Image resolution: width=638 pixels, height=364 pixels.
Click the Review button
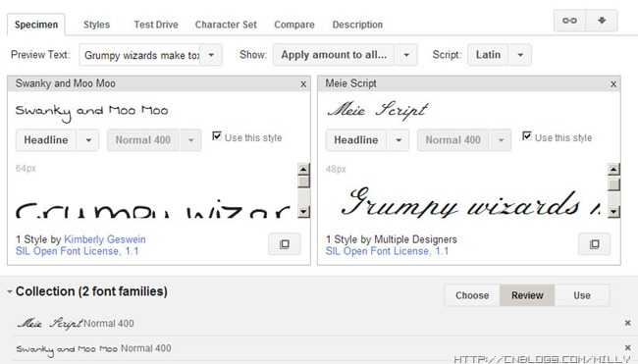point(527,295)
